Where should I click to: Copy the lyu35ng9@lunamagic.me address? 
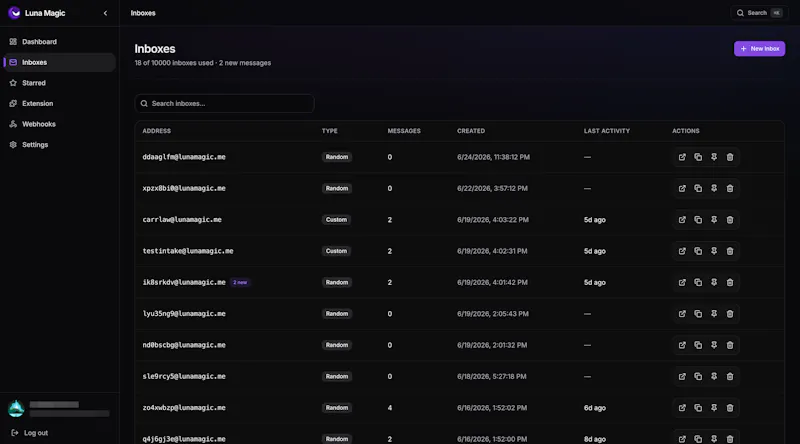[x=698, y=314]
